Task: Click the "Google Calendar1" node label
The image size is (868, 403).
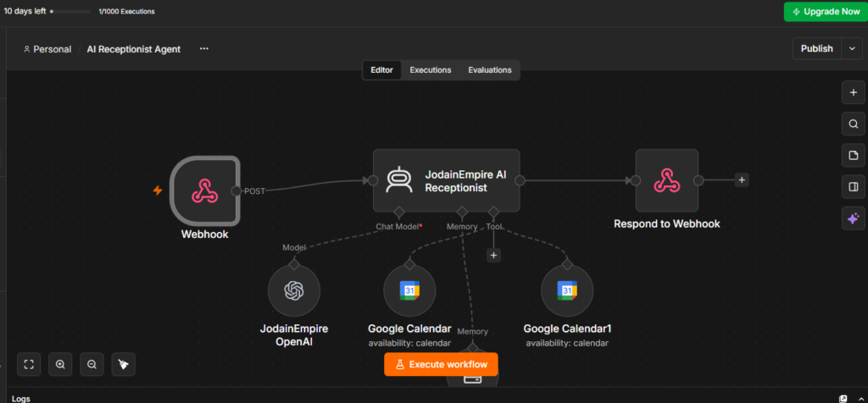Action: tap(567, 329)
